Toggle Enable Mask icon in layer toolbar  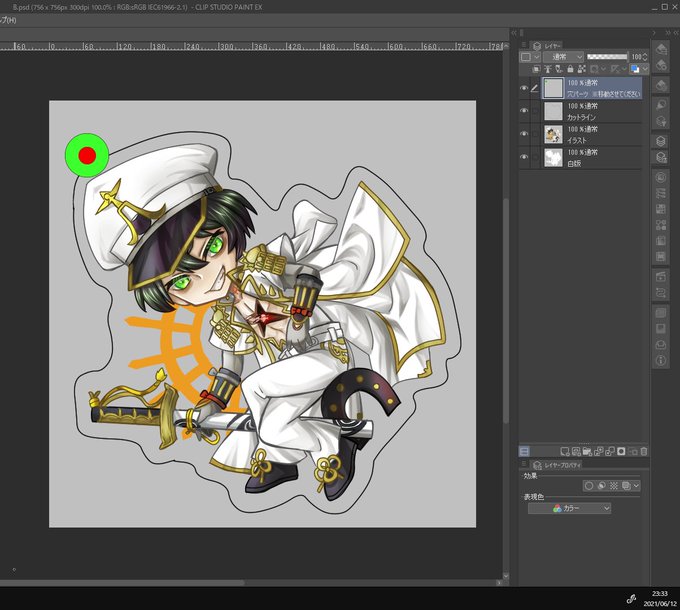(594, 69)
